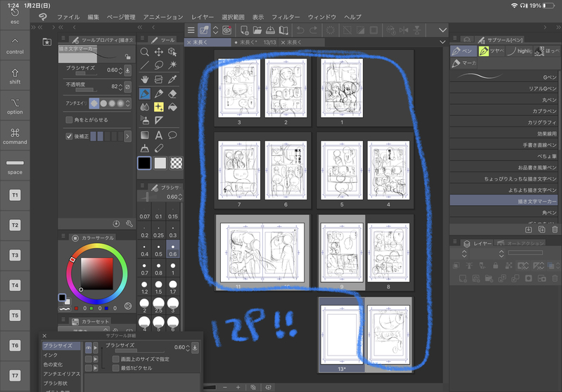
Task: Select the eraser tool
Action: (x=172, y=94)
